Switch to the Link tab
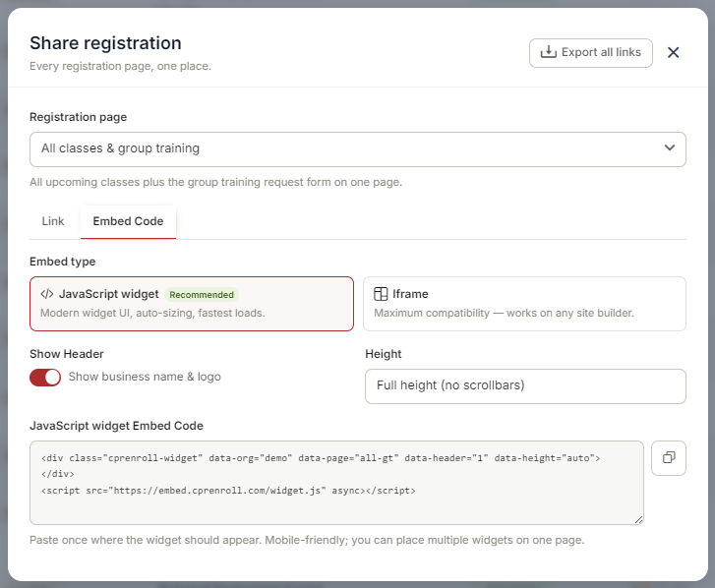715x588 pixels. pyautogui.click(x=53, y=221)
